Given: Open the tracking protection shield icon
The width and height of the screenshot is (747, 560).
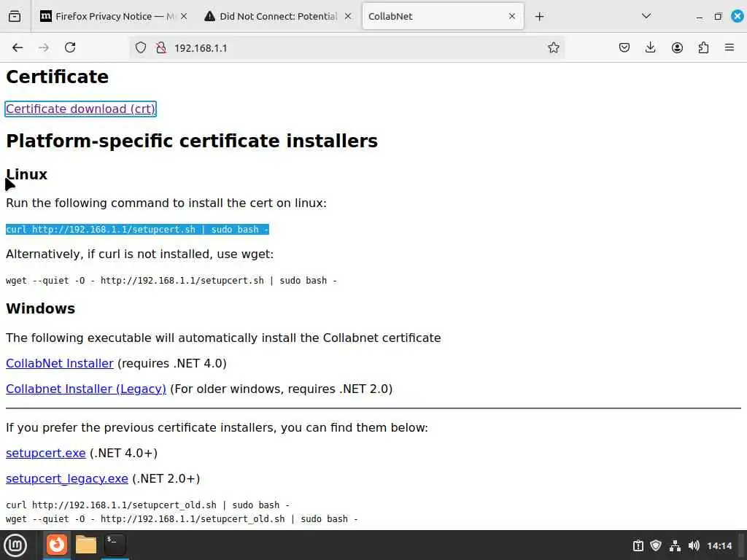Looking at the screenshot, I should pyautogui.click(x=141, y=47).
